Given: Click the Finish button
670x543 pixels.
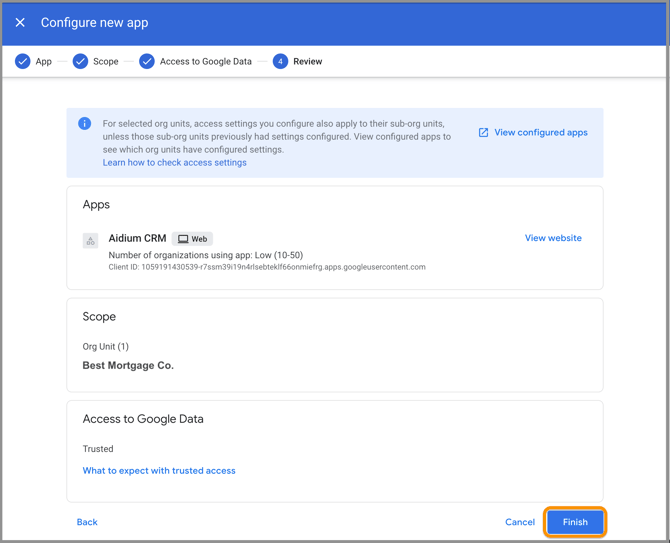Looking at the screenshot, I should (x=575, y=522).
